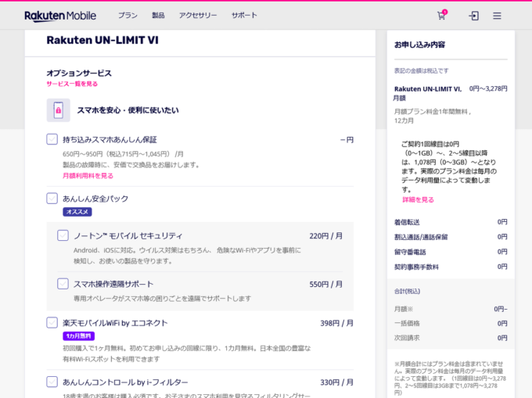Click オプションサービス heading

(x=79, y=74)
